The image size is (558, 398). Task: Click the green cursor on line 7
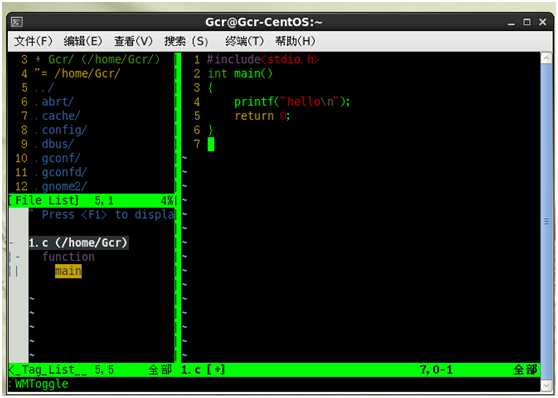(211, 144)
